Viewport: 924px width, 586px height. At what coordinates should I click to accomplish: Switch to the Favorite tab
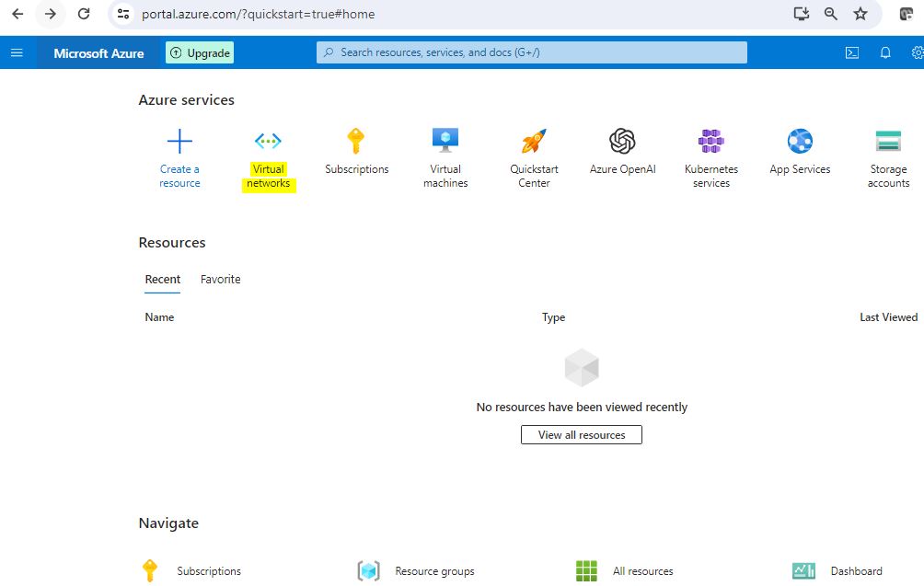click(220, 279)
